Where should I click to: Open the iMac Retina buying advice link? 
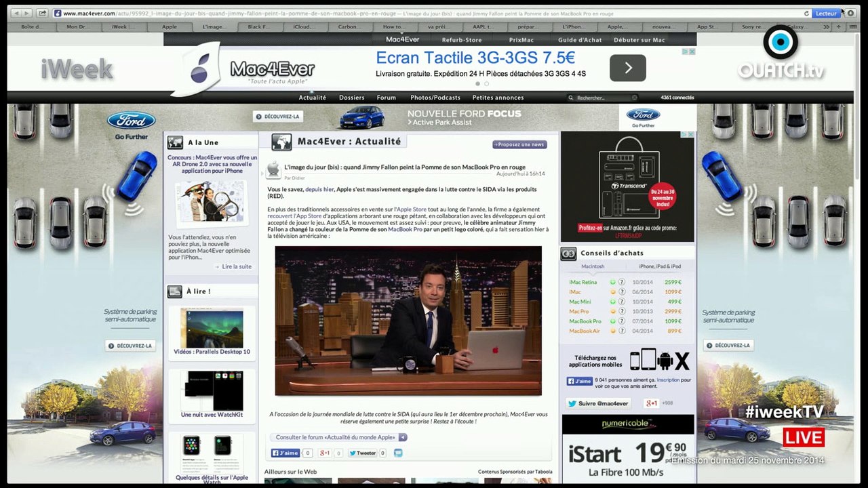click(583, 282)
